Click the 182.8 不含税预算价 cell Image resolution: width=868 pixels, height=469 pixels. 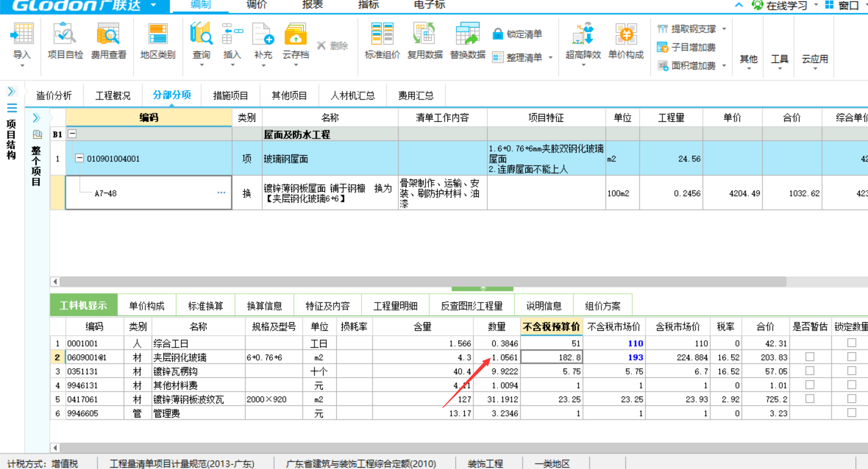(x=552, y=357)
